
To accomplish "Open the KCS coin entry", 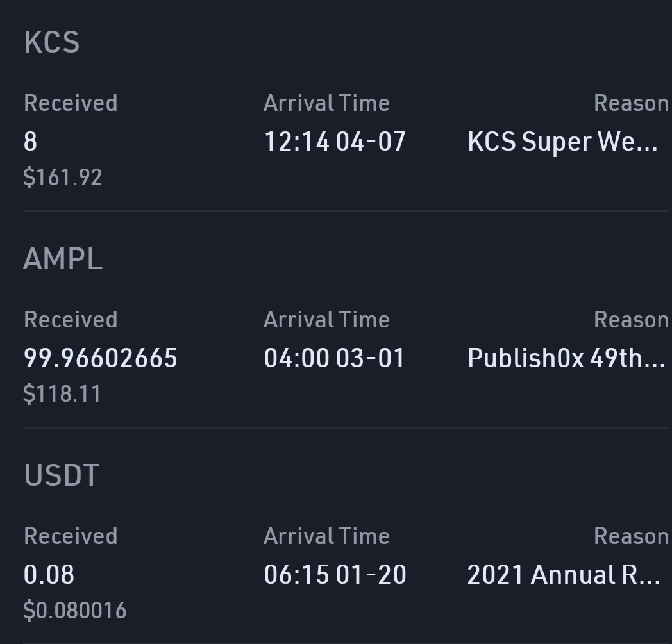I will pyautogui.click(x=52, y=42).
